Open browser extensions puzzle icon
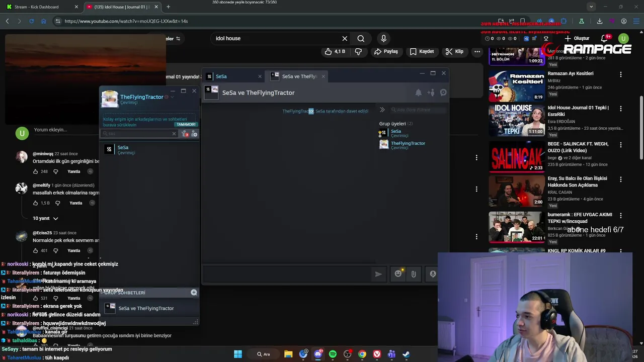 (563, 21)
